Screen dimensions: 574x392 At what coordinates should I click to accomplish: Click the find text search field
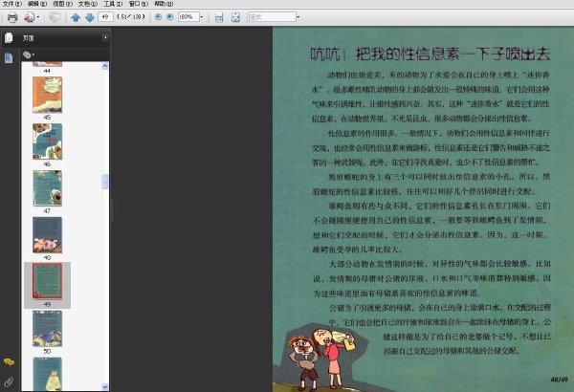pyautogui.click(x=272, y=17)
